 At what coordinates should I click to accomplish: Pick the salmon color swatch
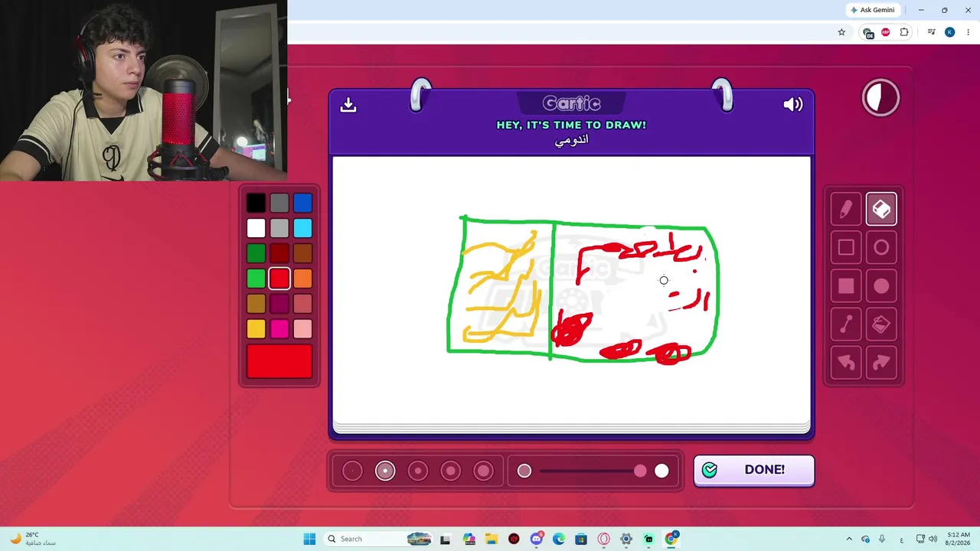click(302, 304)
